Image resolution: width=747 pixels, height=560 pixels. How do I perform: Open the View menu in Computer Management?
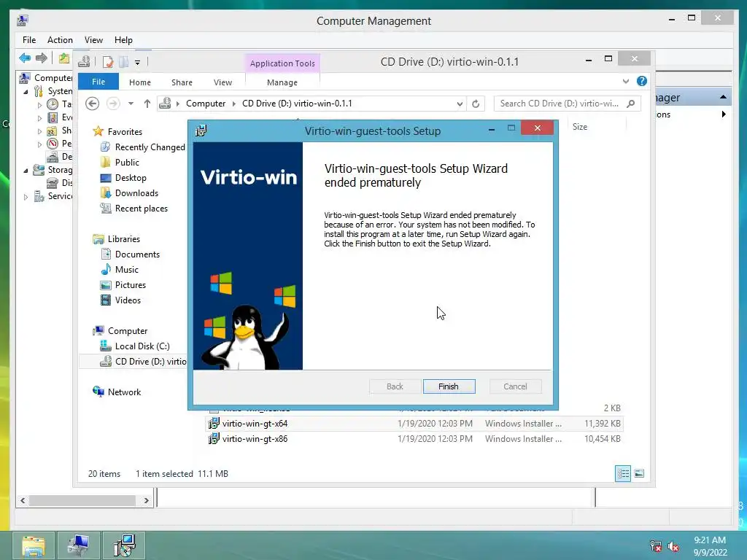(x=93, y=40)
